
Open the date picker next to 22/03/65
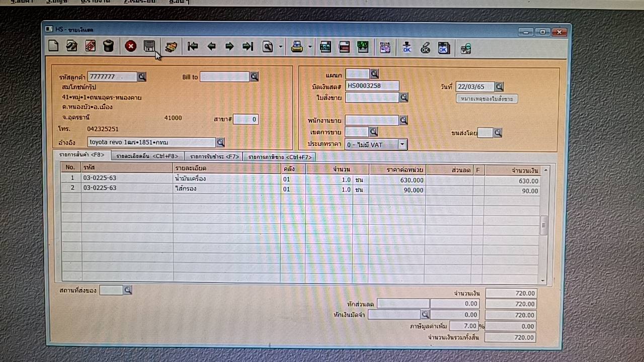[x=499, y=86]
